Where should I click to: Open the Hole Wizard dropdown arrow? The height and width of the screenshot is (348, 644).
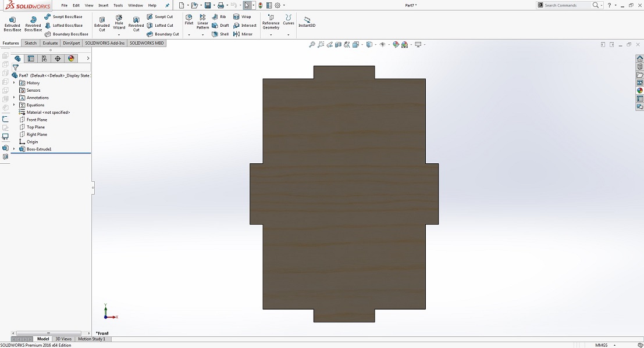pos(119,35)
